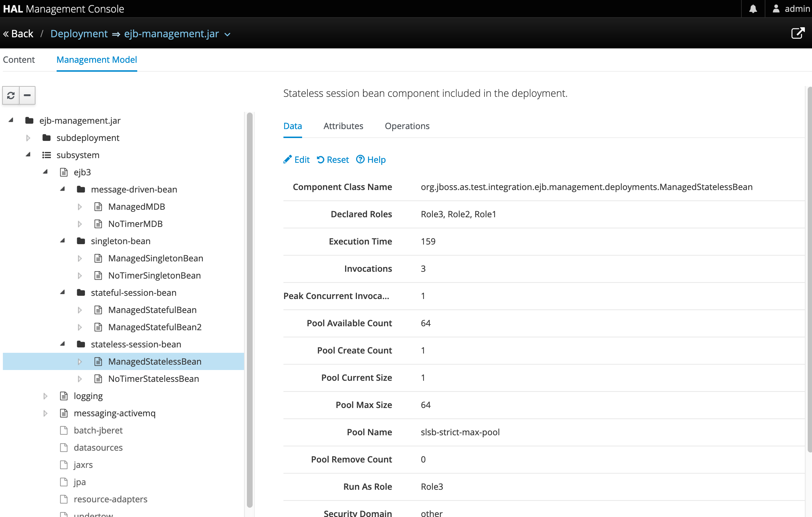Screen dimensions: 812x517
Task: Open the ejb-management.jar breadcrumb dropdown
Action: coord(227,34)
